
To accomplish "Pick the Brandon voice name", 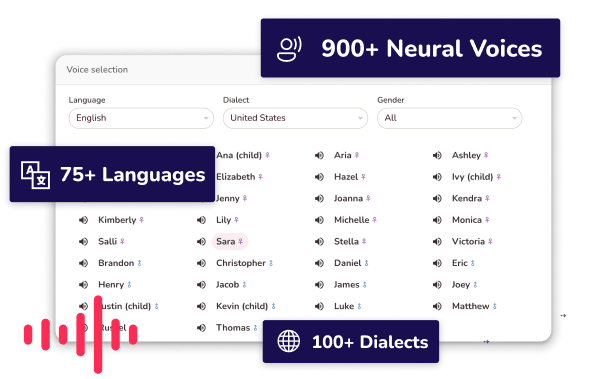I will [116, 263].
